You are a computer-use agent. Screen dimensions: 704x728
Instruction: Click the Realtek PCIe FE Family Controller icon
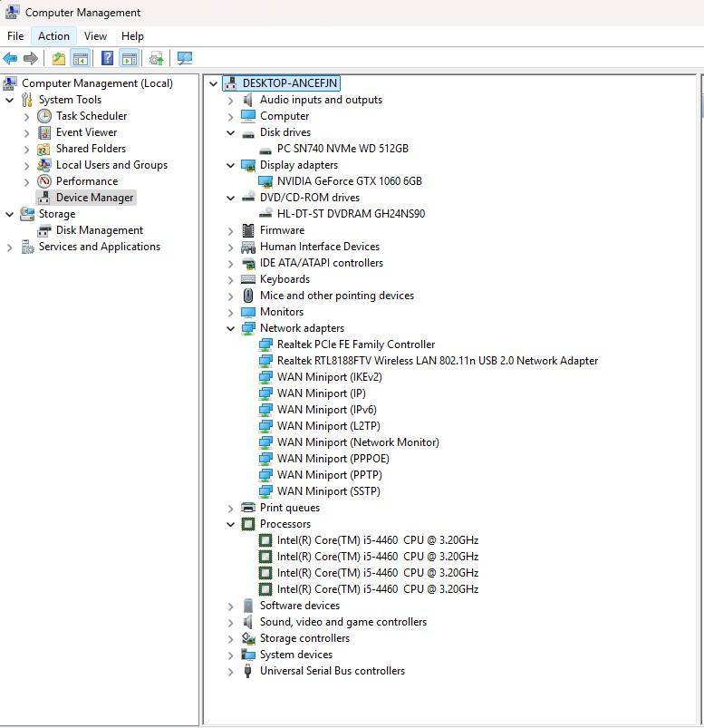(x=265, y=345)
